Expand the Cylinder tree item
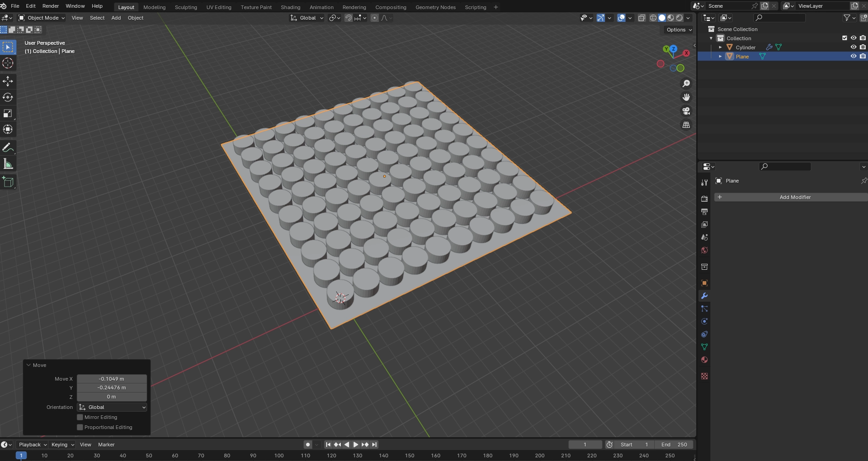Viewport: 868px width, 461px height. pyautogui.click(x=720, y=47)
